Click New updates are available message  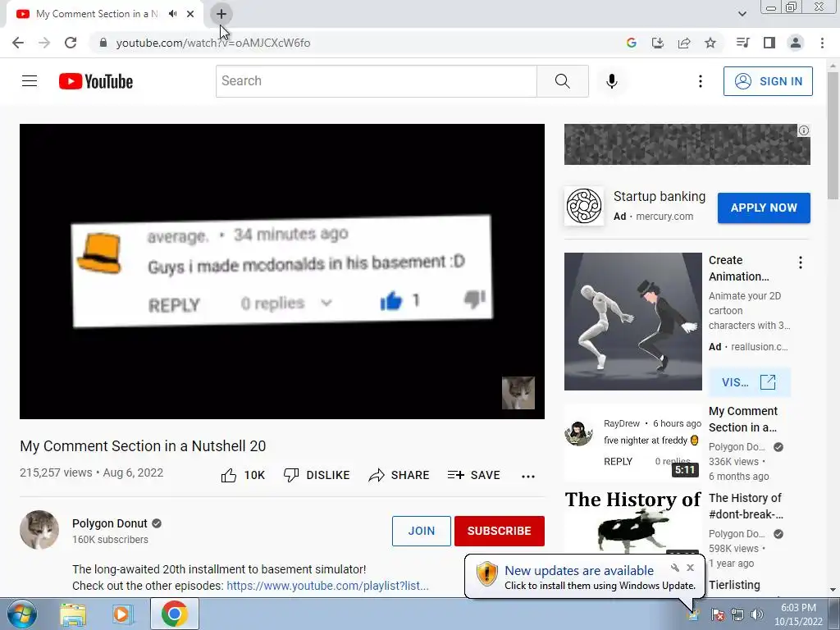(579, 571)
